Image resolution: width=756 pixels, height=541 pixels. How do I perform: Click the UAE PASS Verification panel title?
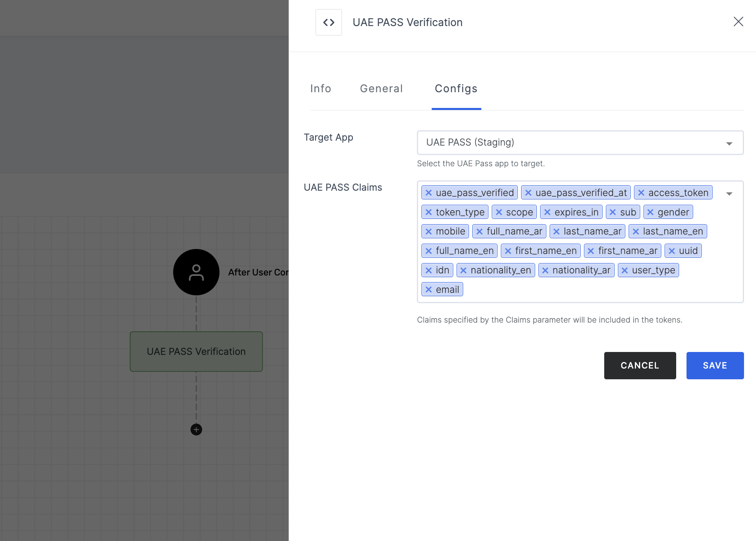pyautogui.click(x=408, y=22)
